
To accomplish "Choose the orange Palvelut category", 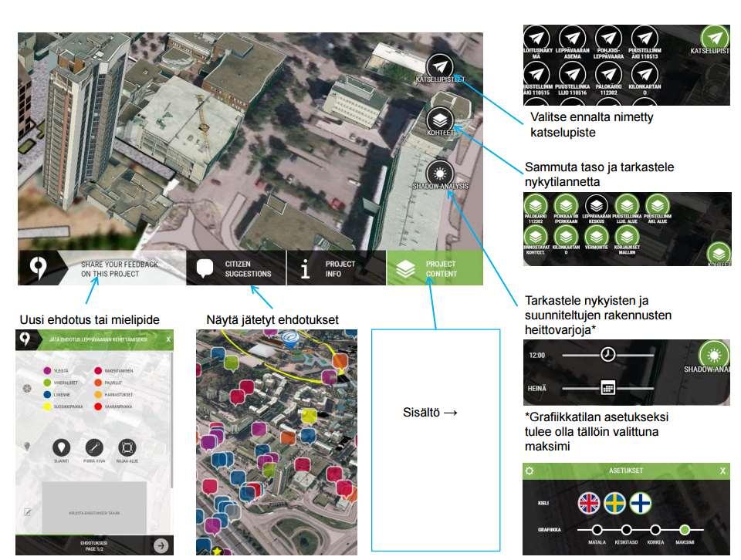I will [x=98, y=383].
